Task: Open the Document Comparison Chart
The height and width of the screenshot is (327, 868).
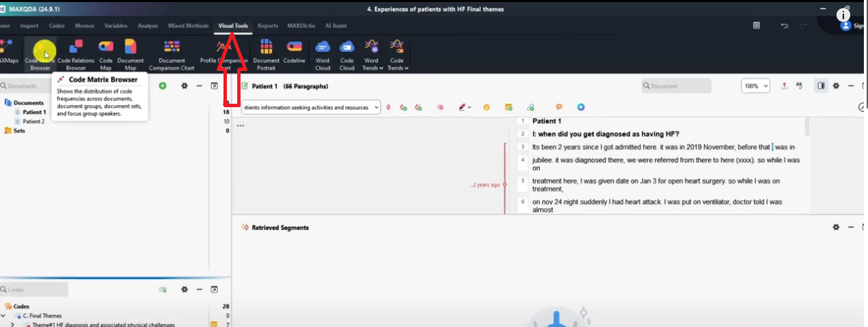Action: (x=172, y=54)
